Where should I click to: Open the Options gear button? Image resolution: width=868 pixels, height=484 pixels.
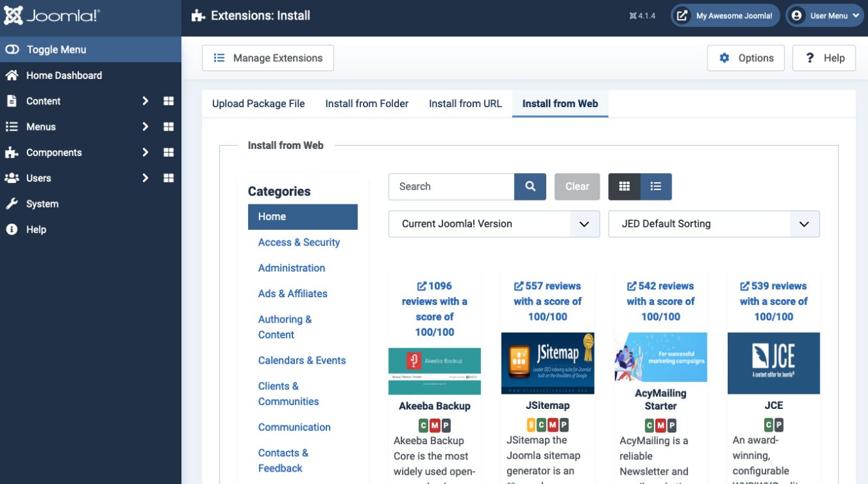click(745, 58)
